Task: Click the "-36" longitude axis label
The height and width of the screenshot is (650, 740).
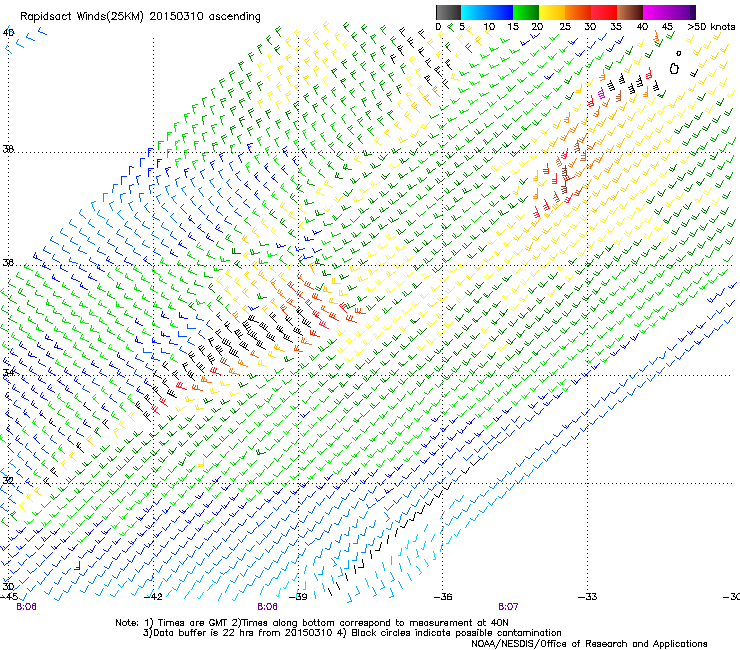Action: 443,597
